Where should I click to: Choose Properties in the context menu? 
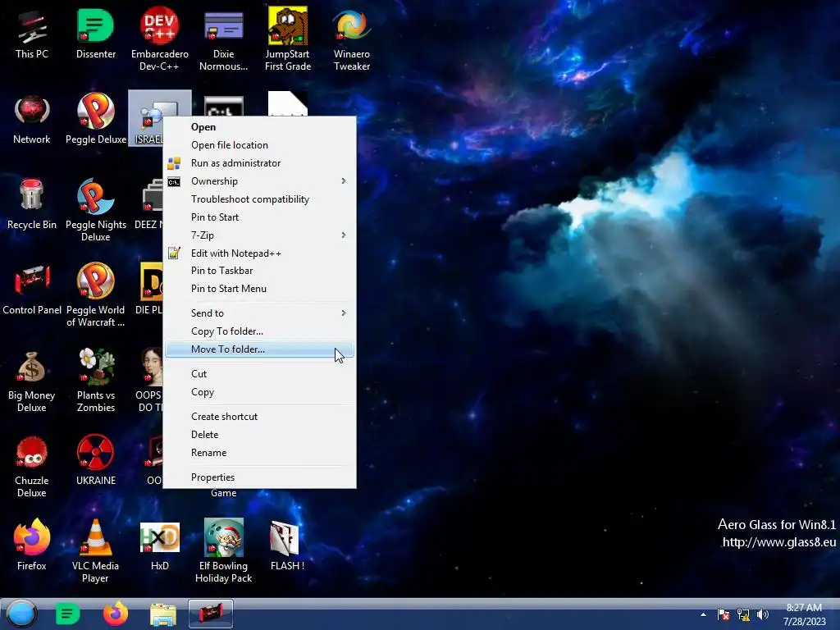pos(259,477)
